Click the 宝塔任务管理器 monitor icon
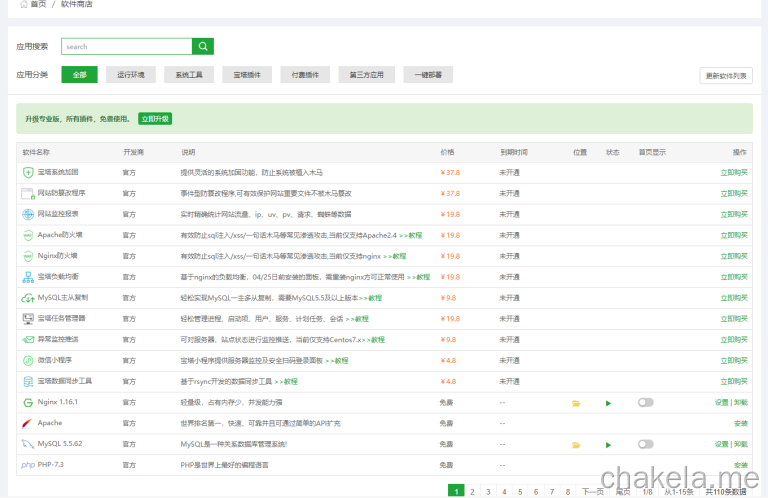The width and height of the screenshot is (768, 498). pyautogui.click(x=28, y=319)
